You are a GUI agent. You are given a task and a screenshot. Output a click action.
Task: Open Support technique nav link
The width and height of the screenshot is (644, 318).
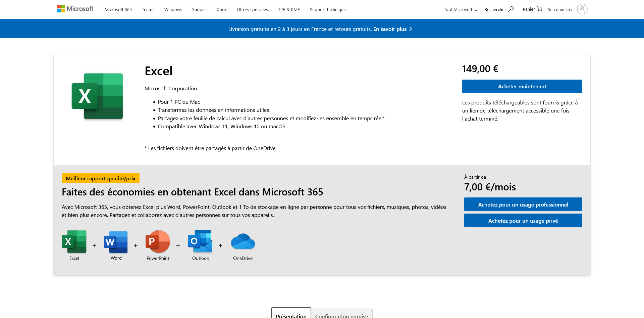point(328,9)
